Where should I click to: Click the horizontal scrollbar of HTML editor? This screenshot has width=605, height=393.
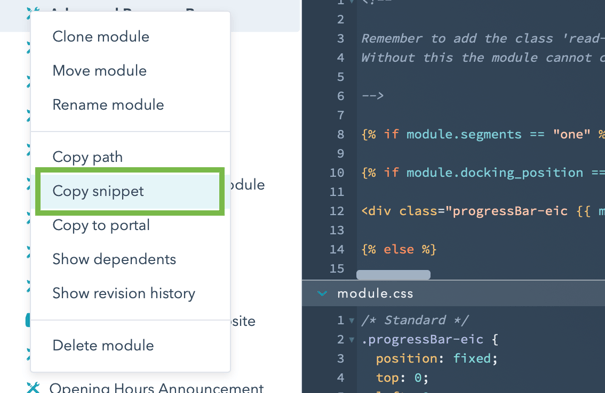pyautogui.click(x=393, y=275)
